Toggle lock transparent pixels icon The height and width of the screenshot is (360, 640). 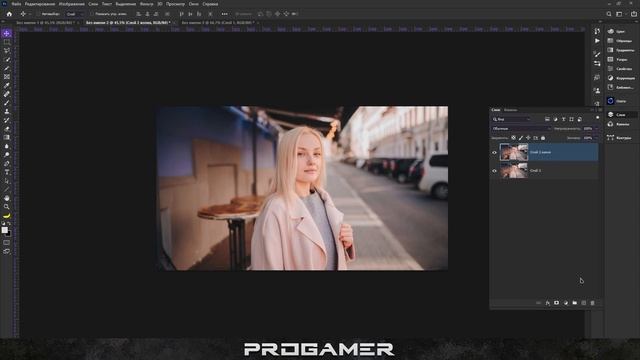click(x=513, y=138)
